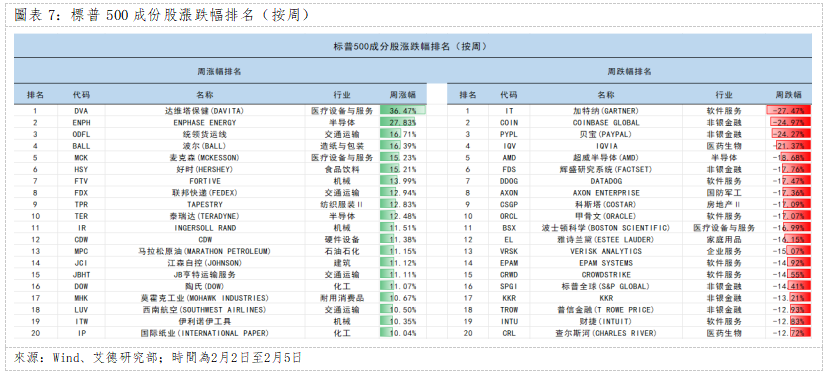This screenshot has width=834, height=377.
Task: Click the INGERSOLL RAND name cell
Action: [204, 228]
